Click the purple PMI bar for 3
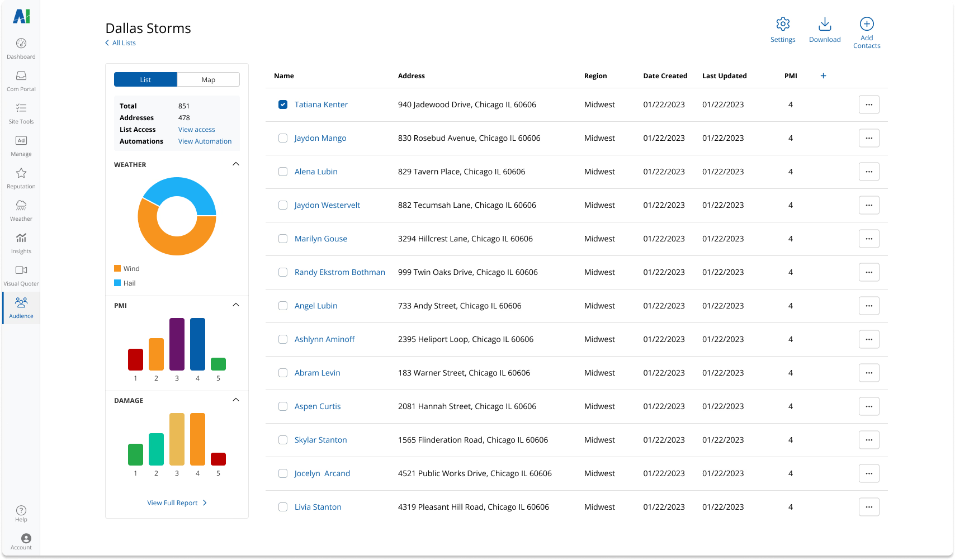955x560 pixels. pos(177,344)
